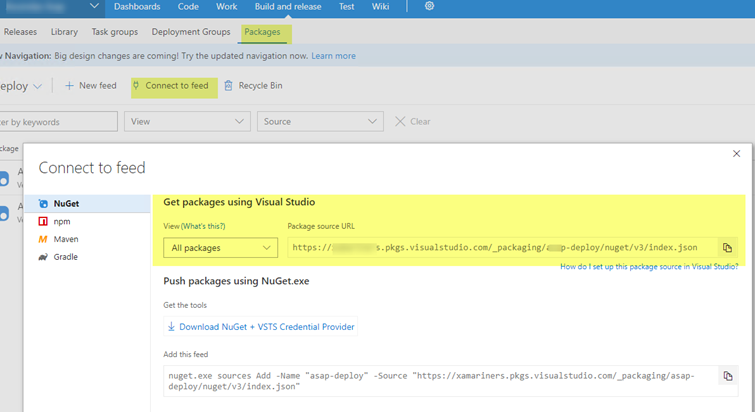This screenshot has height=412, width=755.
Task: Open the Wiki menu
Action: click(x=380, y=7)
